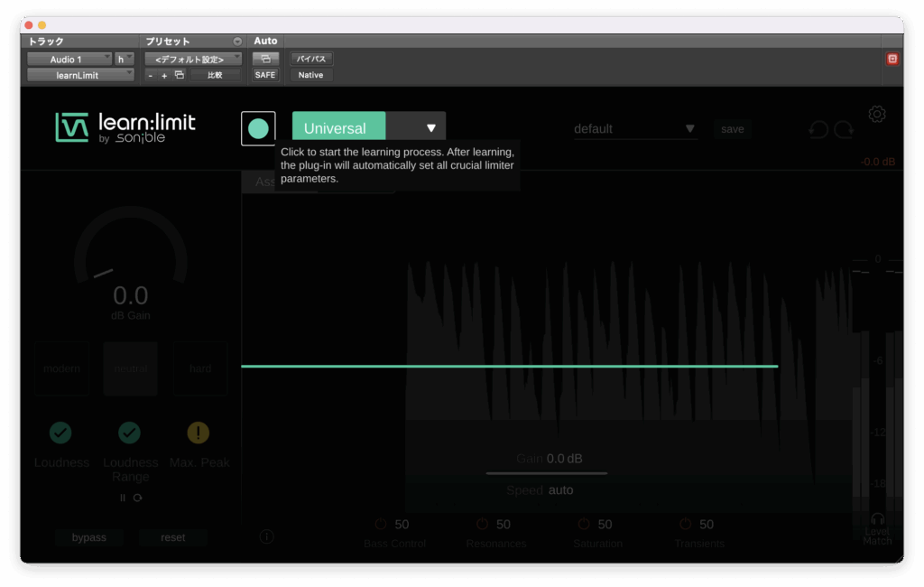Select the neutral limiting style

pos(131,368)
